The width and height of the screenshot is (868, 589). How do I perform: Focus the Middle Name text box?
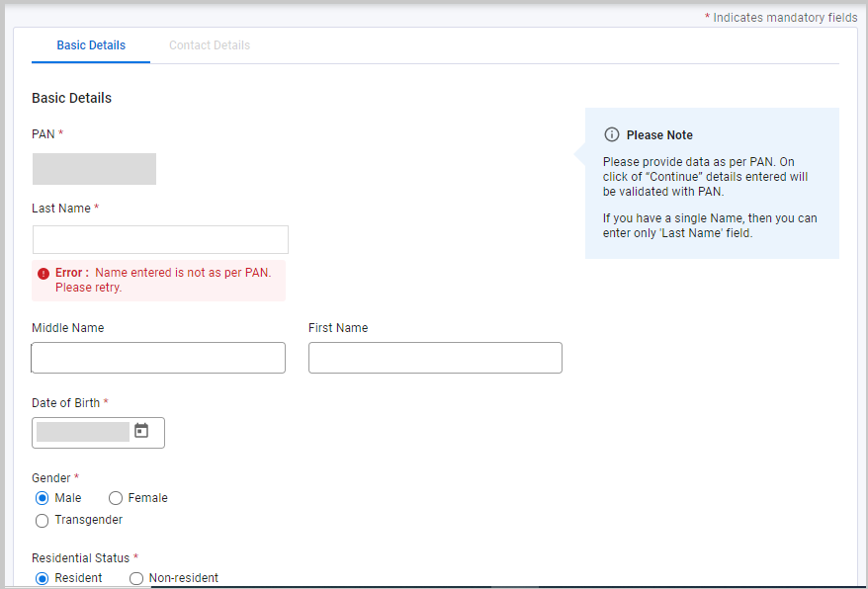coord(158,358)
